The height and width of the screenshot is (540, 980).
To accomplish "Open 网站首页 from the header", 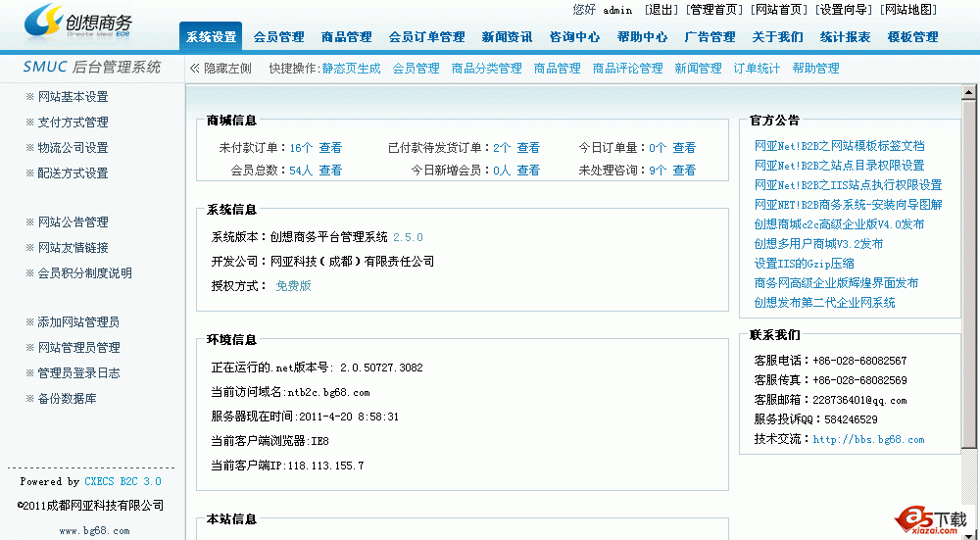I will click(x=779, y=10).
